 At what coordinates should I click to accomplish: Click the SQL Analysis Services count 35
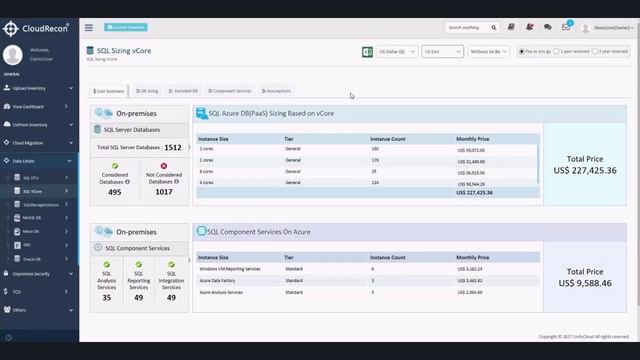pos(107,298)
